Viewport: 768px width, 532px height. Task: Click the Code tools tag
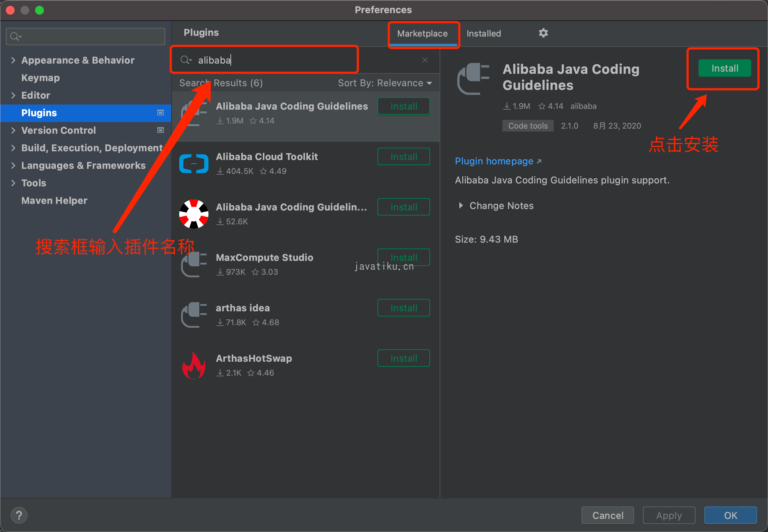(528, 126)
